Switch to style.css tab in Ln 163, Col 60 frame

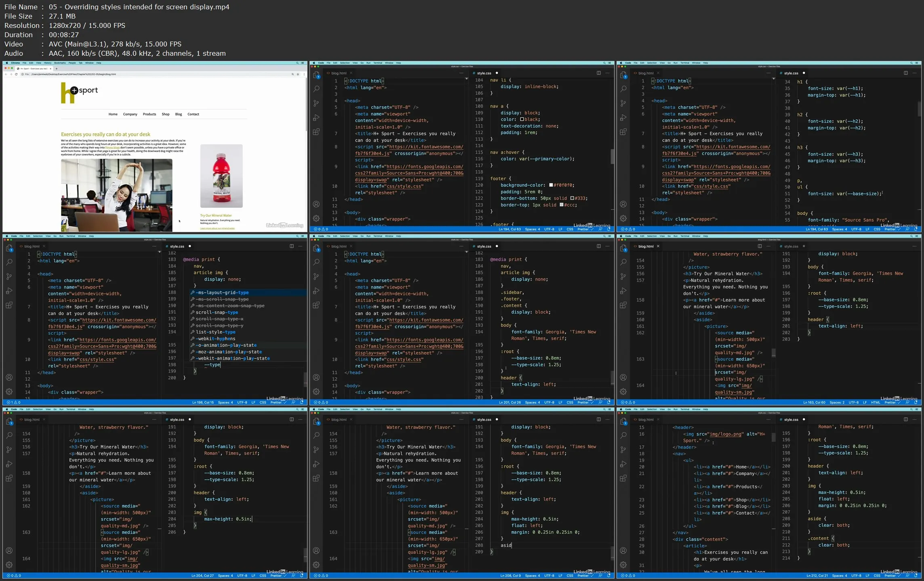click(791, 246)
